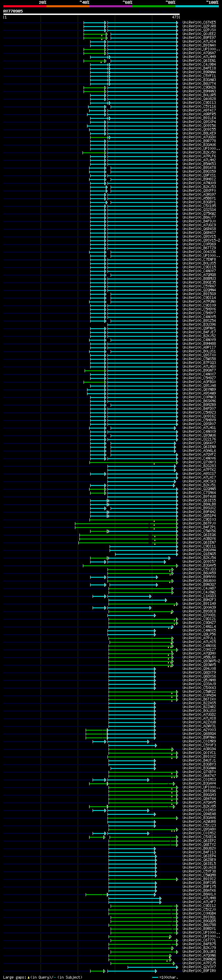Select hit UniRef100_C4J9B4
This screenshot has height=980, width=222.
[199, 64]
